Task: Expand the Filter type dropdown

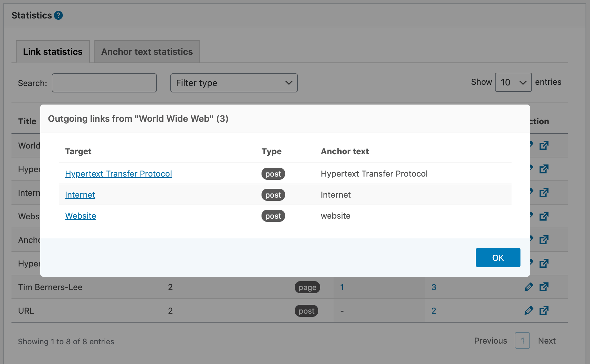Action: click(x=234, y=83)
